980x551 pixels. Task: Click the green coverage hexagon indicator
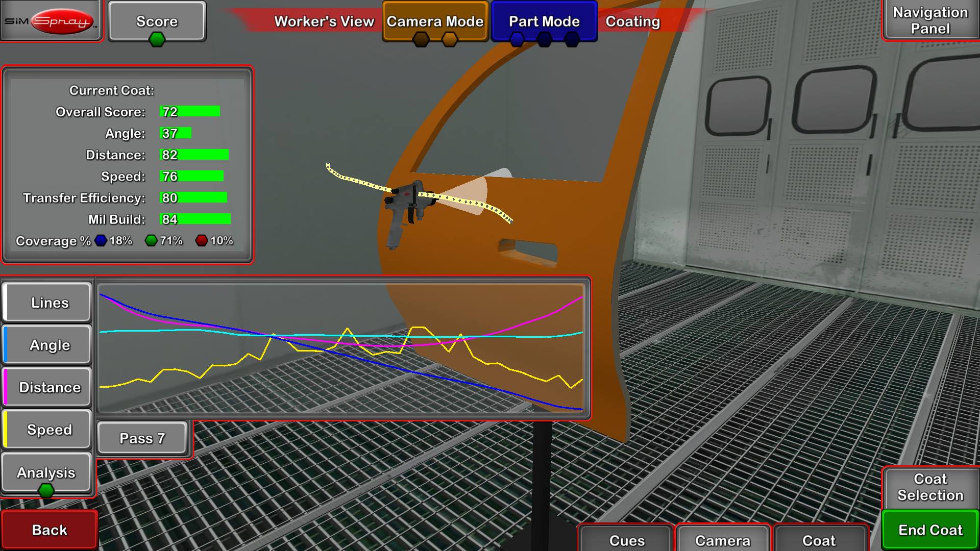(x=151, y=240)
